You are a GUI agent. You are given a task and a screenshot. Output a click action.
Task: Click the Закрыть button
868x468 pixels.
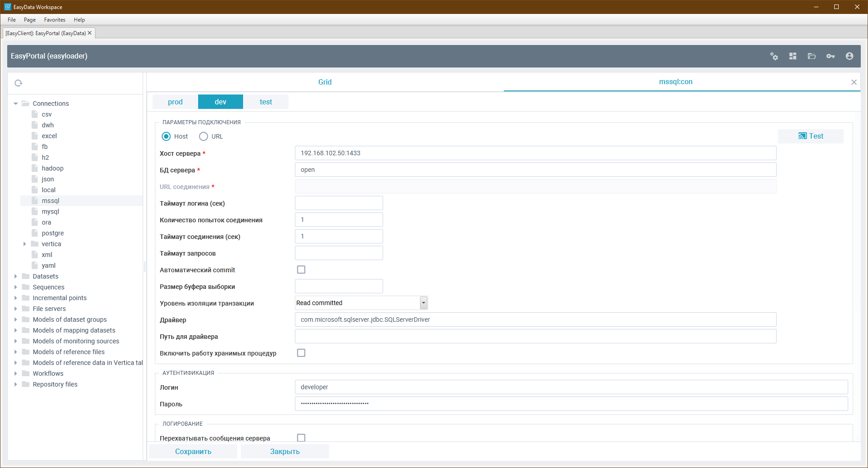[x=285, y=451]
